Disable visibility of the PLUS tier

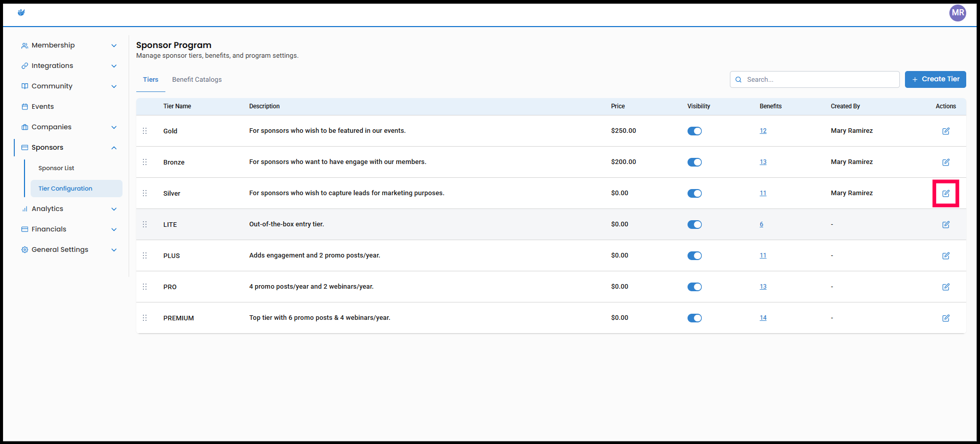pyautogui.click(x=694, y=256)
